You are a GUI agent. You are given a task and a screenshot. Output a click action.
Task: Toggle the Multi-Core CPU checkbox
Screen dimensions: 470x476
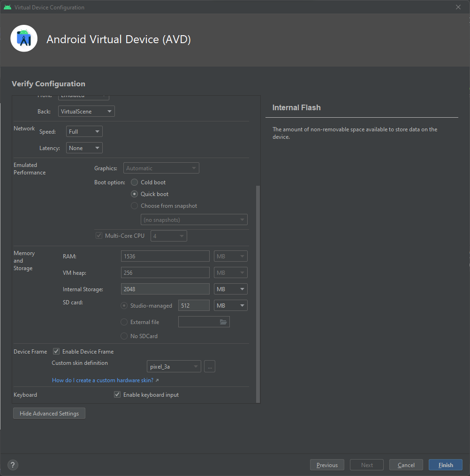pyautogui.click(x=99, y=235)
